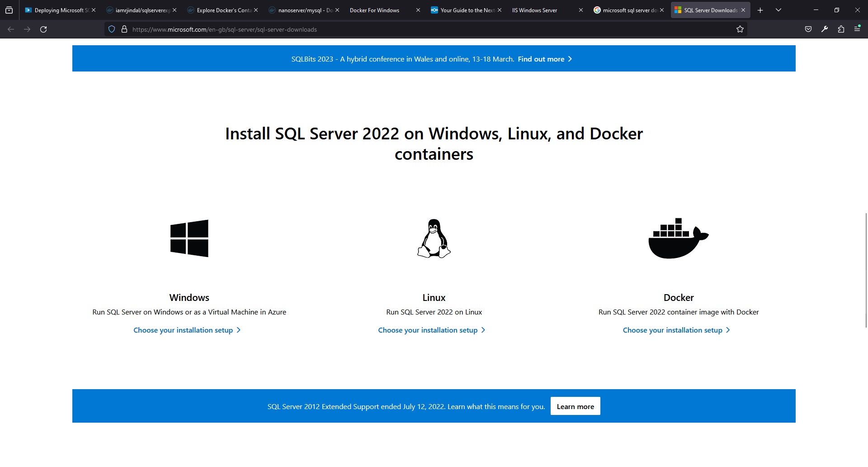This screenshot has height=467, width=868.
Task: Close the iamrjindal/sqlserverexpress tab
Action: (x=175, y=10)
